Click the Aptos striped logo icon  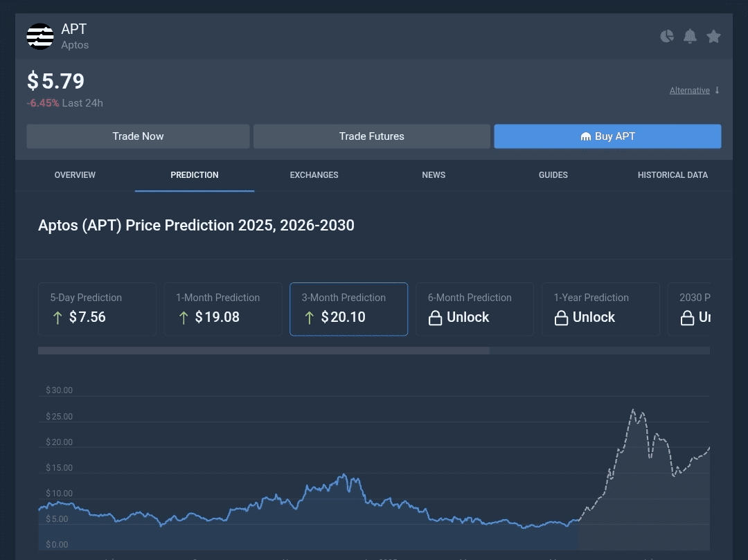coord(40,36)
